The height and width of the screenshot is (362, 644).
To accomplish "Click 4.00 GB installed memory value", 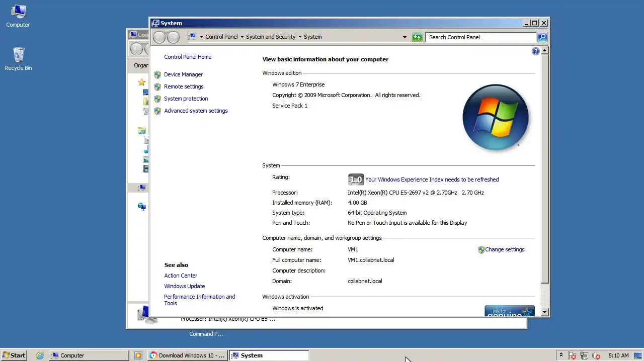I will coord(357,203).
